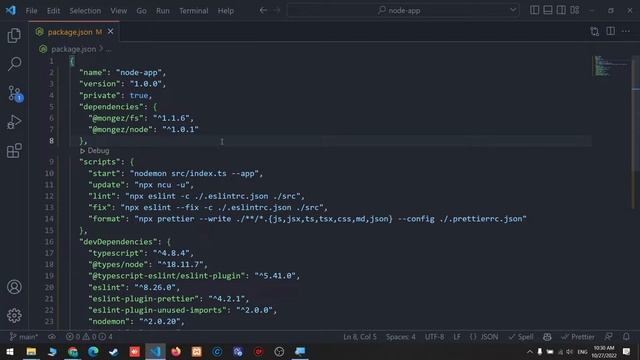Open Microsoft Edge from the taskbar
The width and height of the screenshot is (640, 360).
coord(93,351)
